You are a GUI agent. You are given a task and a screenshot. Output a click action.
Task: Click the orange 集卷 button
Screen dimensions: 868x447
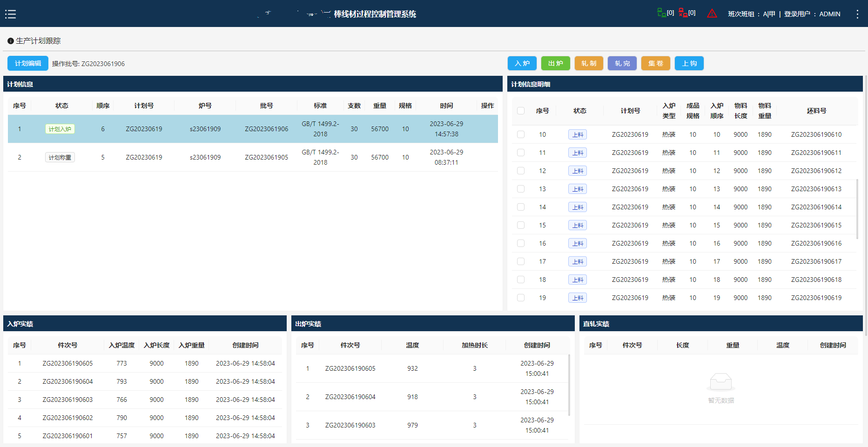[x=656, y=63]
